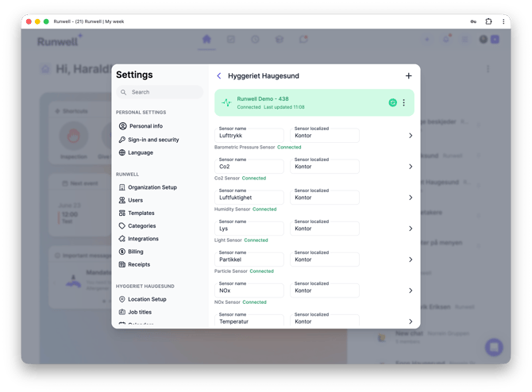Open the Runwell Demo - 438 three-dot menu

click(x=403, y=102)
